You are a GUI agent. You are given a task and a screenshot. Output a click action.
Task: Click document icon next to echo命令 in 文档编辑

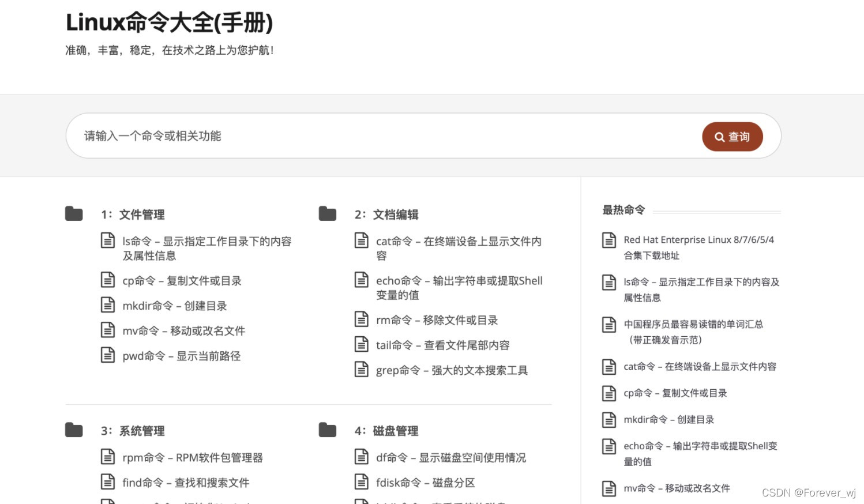coord(362,280)
